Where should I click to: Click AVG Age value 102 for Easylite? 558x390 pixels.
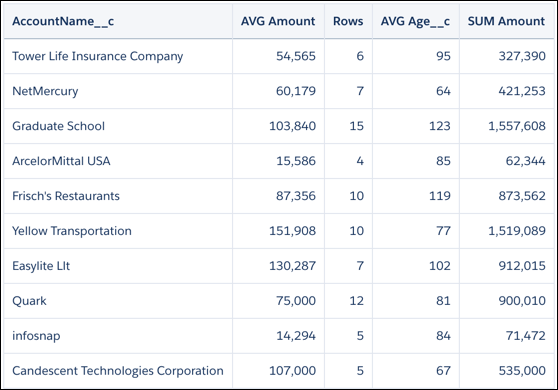coord(440,266)
